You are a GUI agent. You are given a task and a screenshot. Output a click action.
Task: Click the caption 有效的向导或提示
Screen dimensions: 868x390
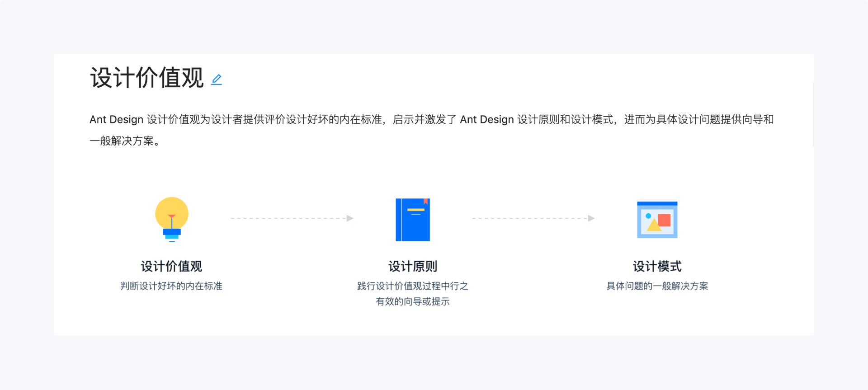pyautogui.click(x=413, y=301)
